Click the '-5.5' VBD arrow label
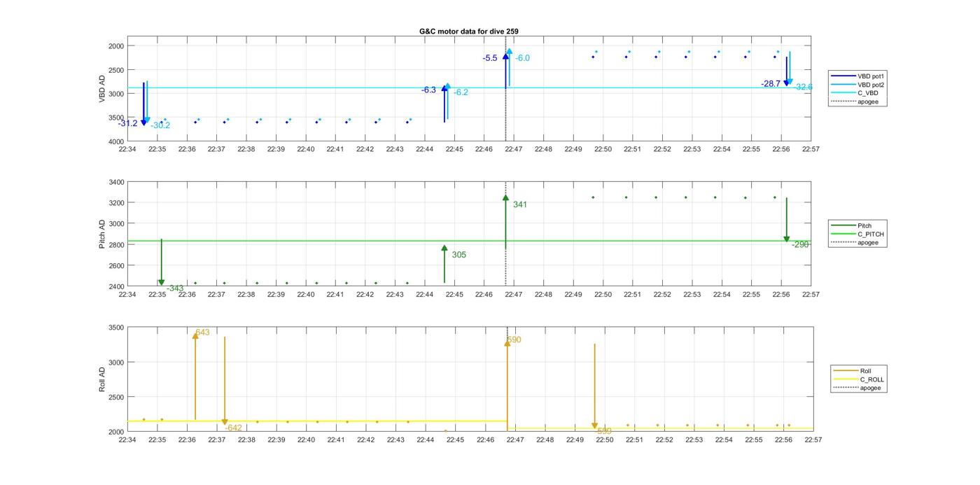The width and height of the screenshot is (980, 485). pyautogui.click(x=490, y=58)
